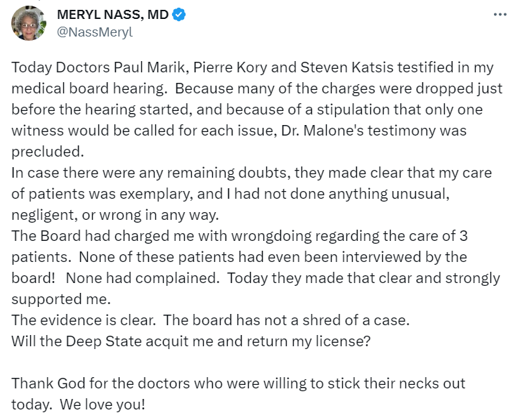515x420 pixels.
Task: Click the MERYL NASS, MD display name
Action: click(x=112, y=15)
